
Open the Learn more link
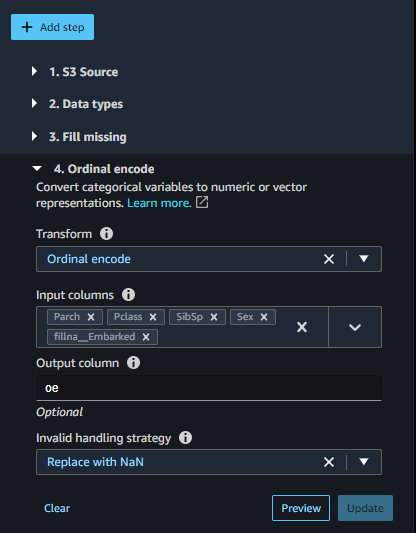tap(159, 203)
